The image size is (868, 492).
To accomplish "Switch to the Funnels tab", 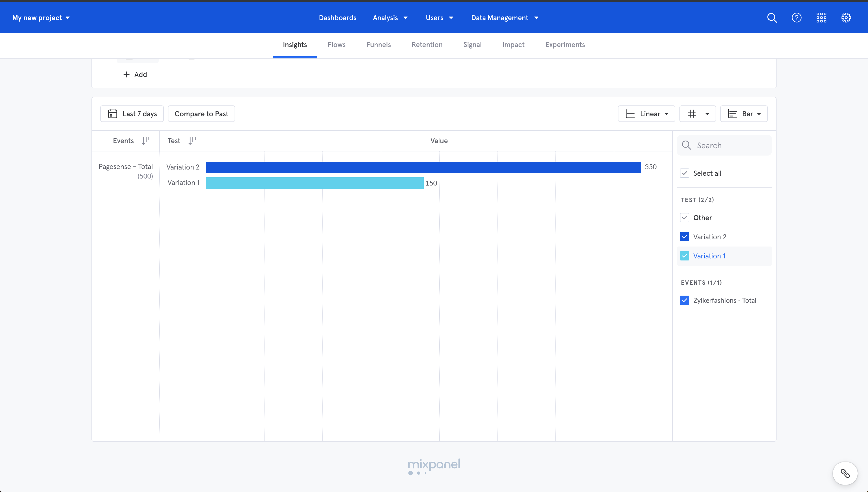I will [x=378, y=45].
